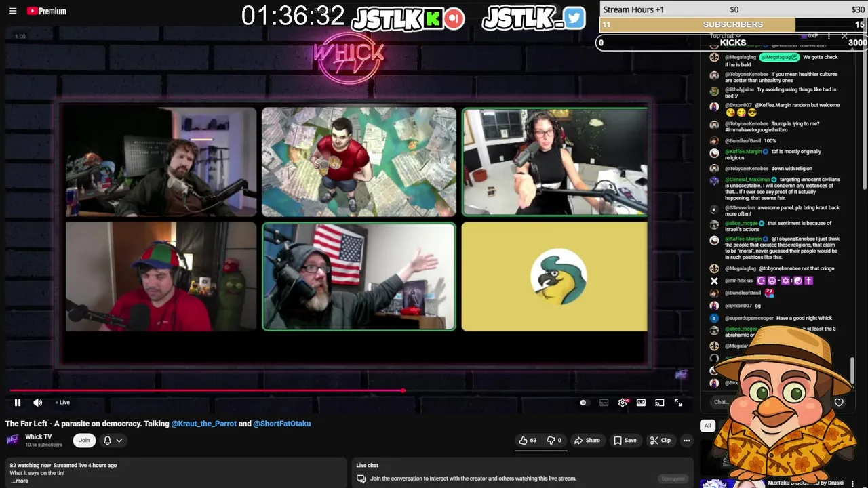The image size is (868, 488).
Task: Save video to a playlist
Action: (625, 441)
